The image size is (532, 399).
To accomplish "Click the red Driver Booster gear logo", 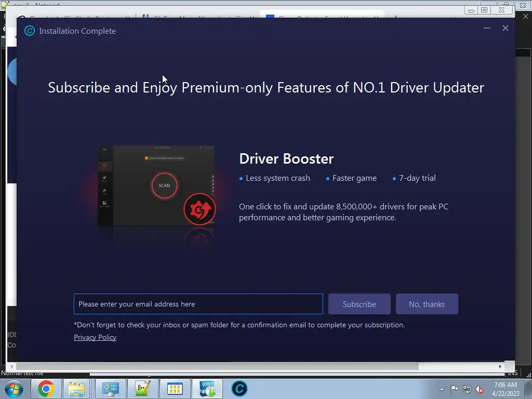I will click(x=199, y=209).
